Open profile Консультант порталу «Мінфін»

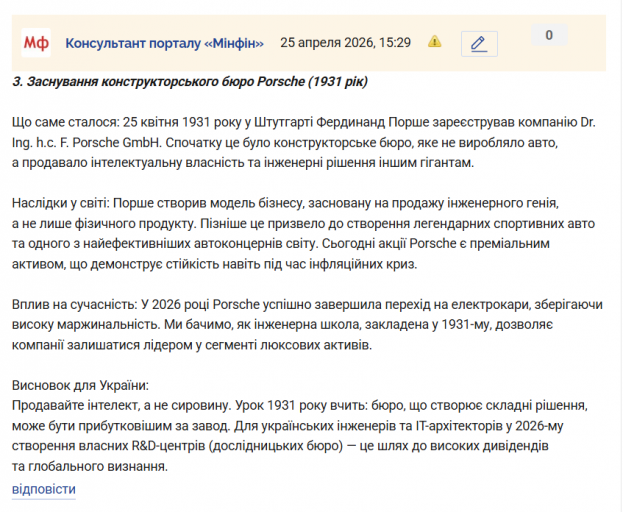pyautogui.click(x=164, y=43)
